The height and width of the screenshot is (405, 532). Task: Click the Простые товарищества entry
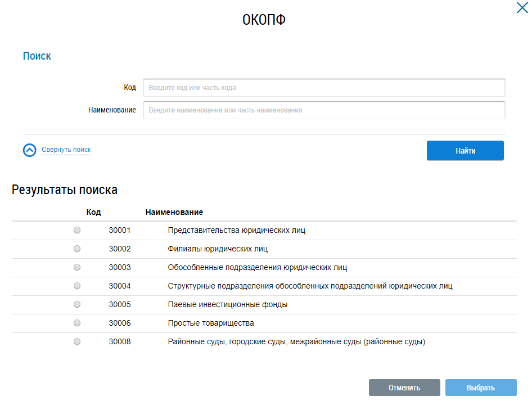pos(210,323)
